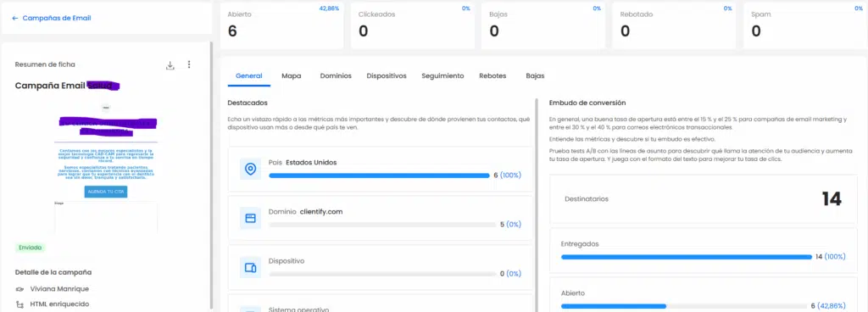Click the download icon beside Resumen de ficha
The height and width of the screenshot is (312, 868).
pos(170,65)
